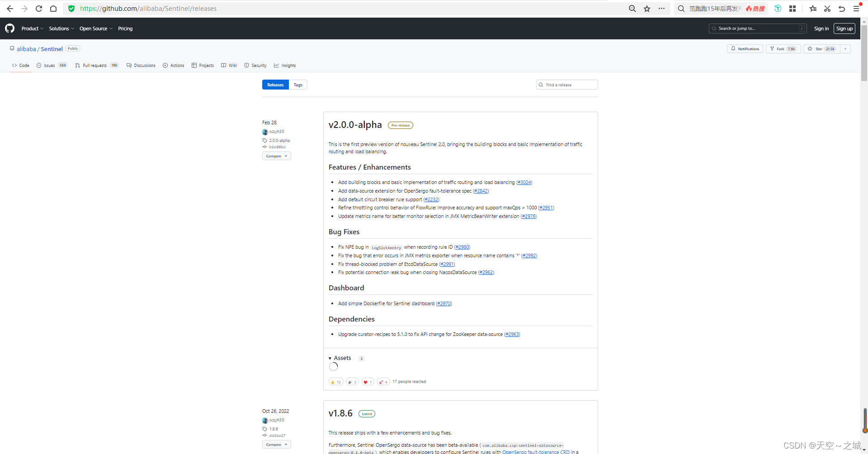Open the browser home page
Image resolution: width=868 pixels, height=454 pixels.
(x=53, y=9)
